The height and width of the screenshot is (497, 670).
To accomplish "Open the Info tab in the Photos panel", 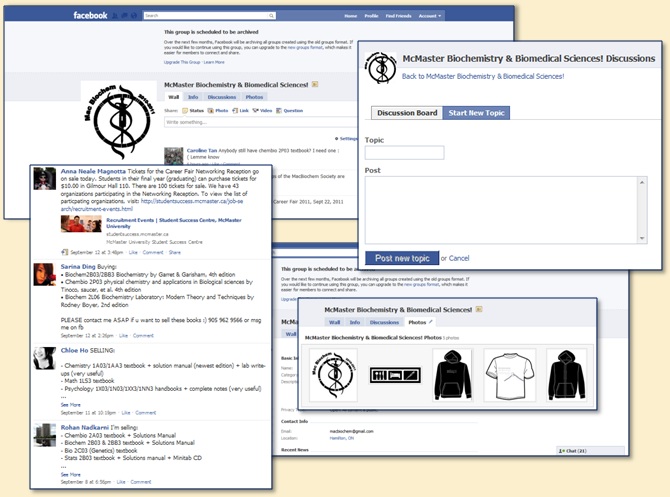I will [355, 322].
